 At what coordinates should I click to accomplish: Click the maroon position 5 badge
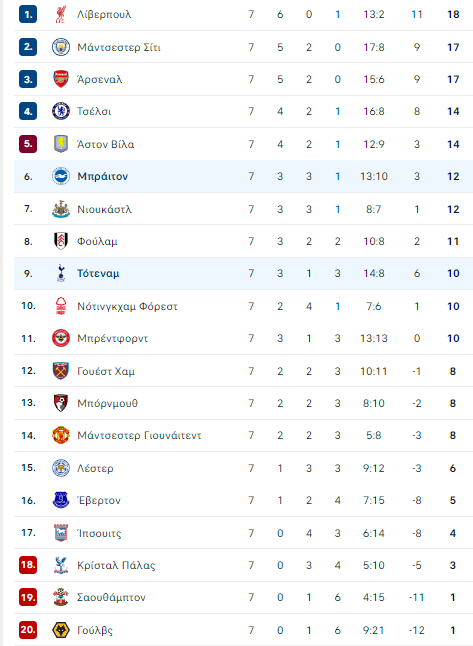(28, 144)
